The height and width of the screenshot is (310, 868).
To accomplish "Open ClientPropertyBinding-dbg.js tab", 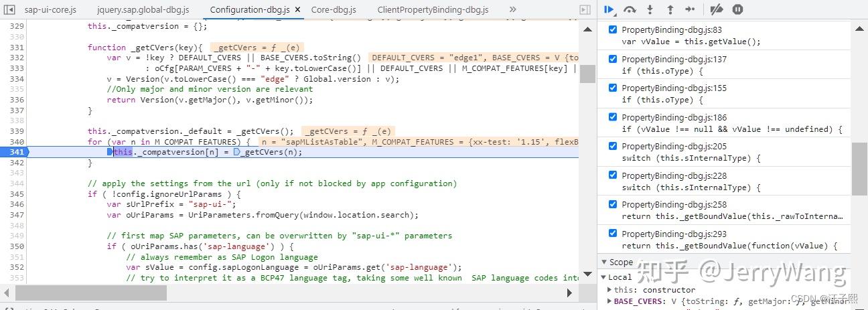I will (x=433, y=10).
